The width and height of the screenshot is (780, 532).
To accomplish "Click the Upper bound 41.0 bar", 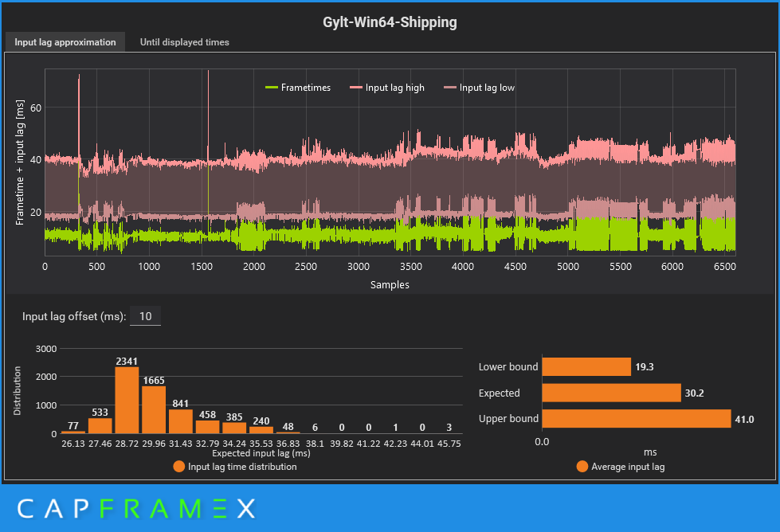I will click(x=637, y=419).
